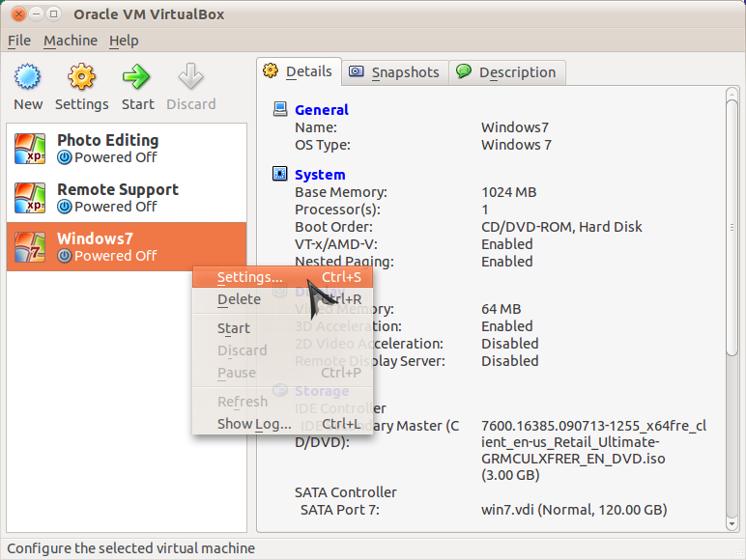The image size is (746, 560).
Task: Click the details pane vertical scrollbar
Action: point(732,227)
